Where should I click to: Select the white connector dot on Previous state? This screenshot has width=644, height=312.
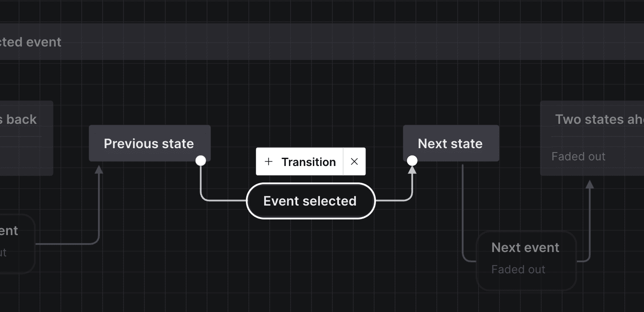pyautogui.click(x=201, y=160)
